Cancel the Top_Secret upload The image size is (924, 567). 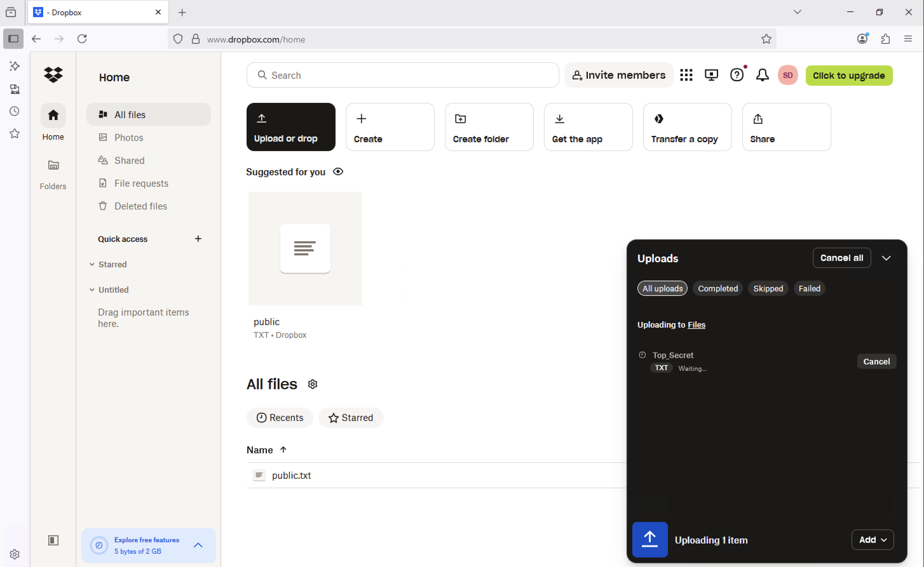pos(876,362)
